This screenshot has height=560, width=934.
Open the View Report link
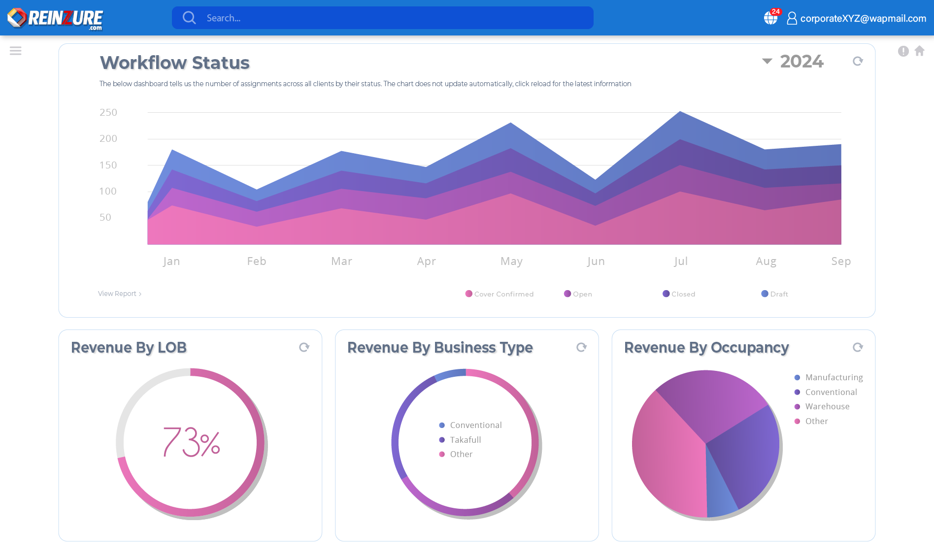[120, 294]
